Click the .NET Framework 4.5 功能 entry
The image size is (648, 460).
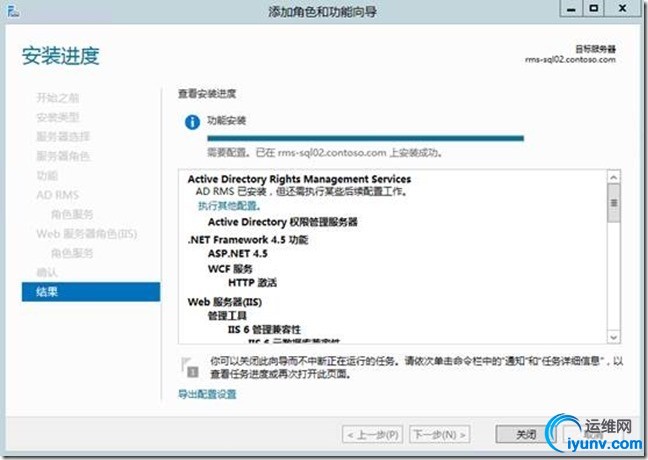(248, 240)
